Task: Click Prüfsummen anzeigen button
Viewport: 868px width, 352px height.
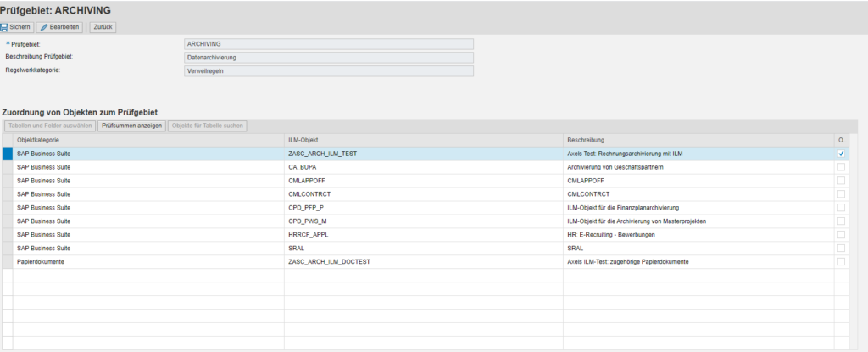Action: click(131, 126)
